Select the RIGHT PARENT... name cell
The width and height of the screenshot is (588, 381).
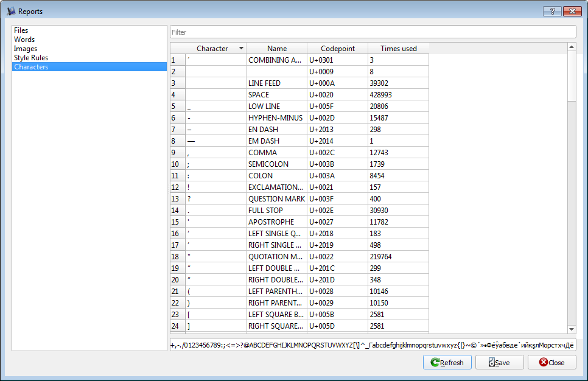[x=277, y=303]
